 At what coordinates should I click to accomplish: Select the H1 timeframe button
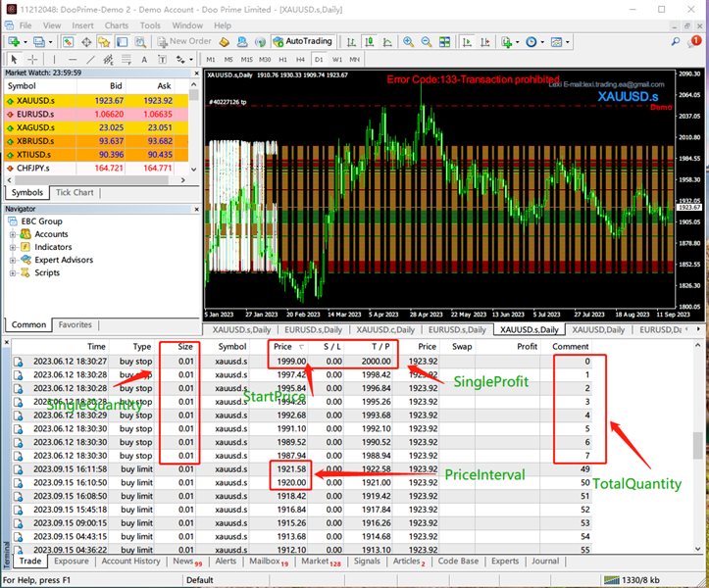click(282, 59)
